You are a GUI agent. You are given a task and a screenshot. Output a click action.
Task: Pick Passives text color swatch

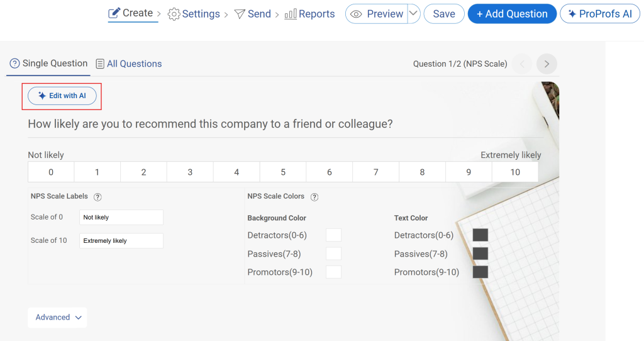480,254
